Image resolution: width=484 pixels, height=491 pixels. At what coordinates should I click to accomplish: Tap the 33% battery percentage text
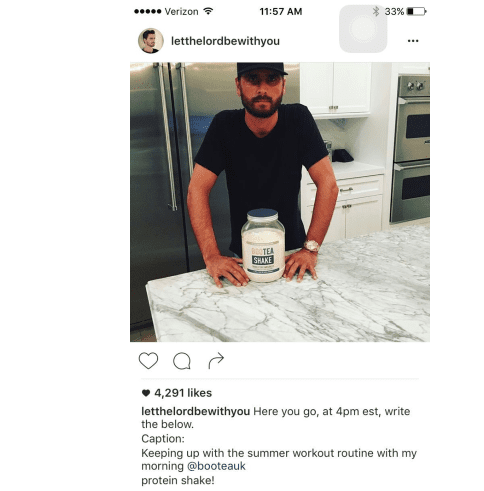pyautogui.click(x=394, y=12)
